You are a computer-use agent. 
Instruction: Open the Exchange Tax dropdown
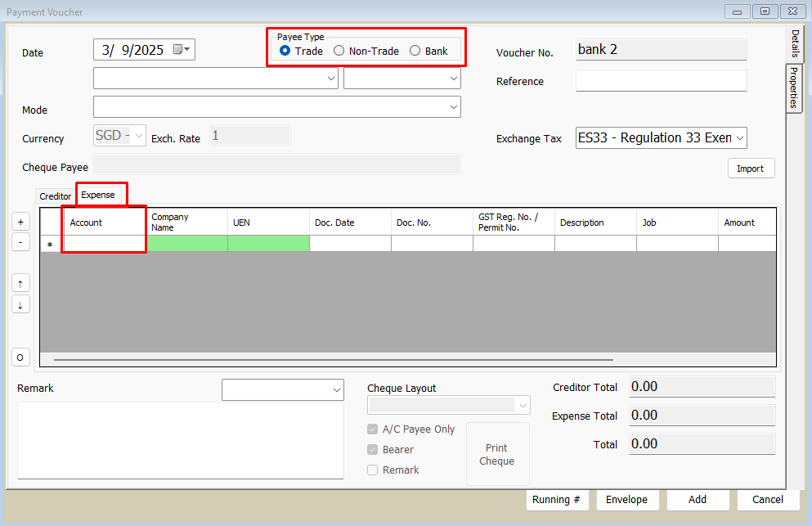(740, 138)
